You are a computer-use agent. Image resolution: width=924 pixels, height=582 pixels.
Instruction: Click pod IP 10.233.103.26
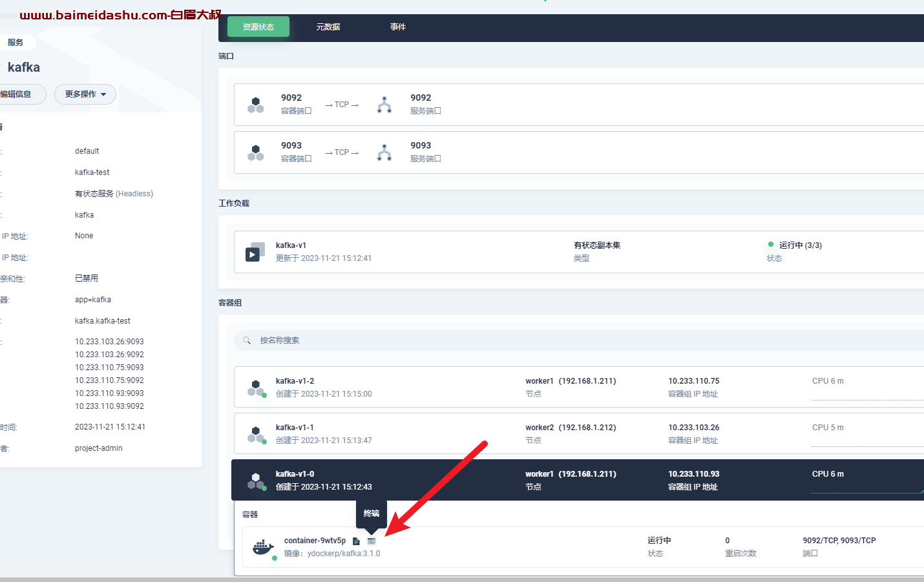pyautogui.click(x=693, y=428)
